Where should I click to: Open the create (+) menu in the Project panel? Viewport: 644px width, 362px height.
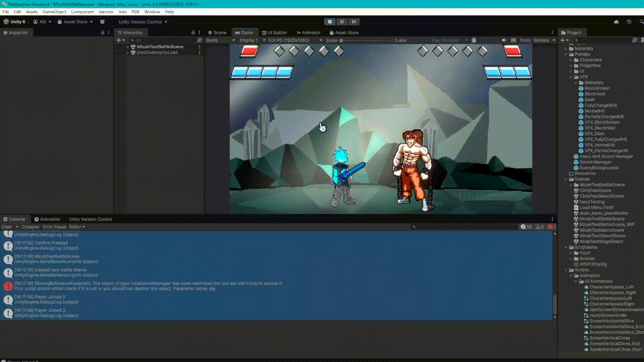[565, 40]
